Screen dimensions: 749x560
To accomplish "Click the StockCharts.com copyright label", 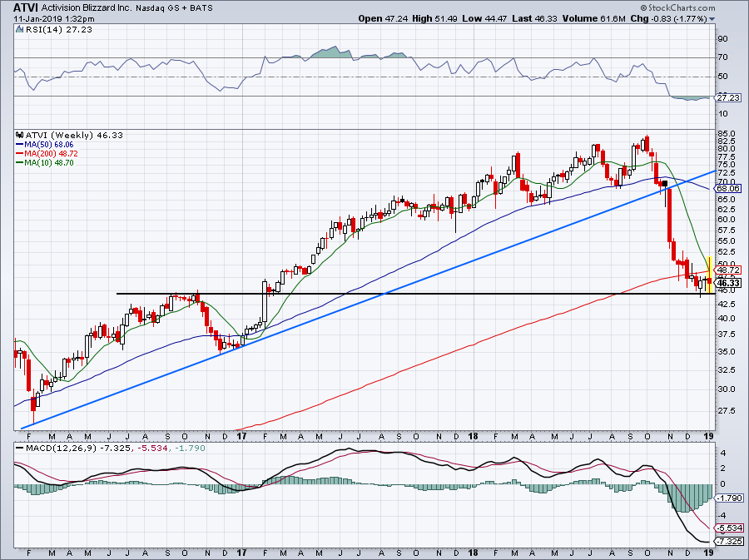I will (677, 7).
